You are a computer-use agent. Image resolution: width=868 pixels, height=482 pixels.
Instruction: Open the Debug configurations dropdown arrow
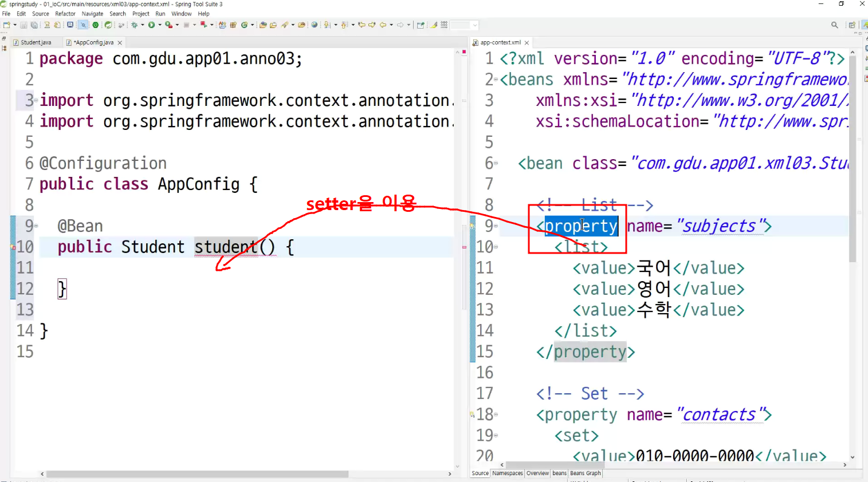pos(142,25)
